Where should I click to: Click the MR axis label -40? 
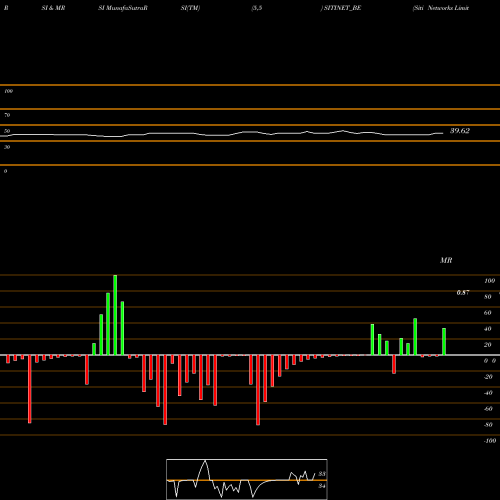coord(488,393)
